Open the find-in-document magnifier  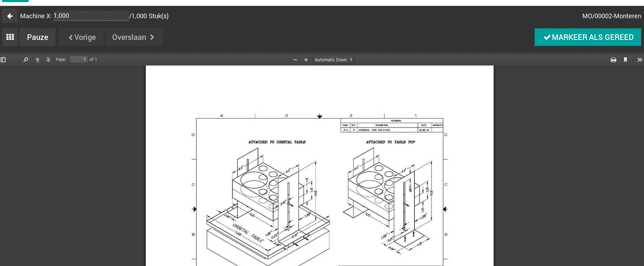(26, 60)
